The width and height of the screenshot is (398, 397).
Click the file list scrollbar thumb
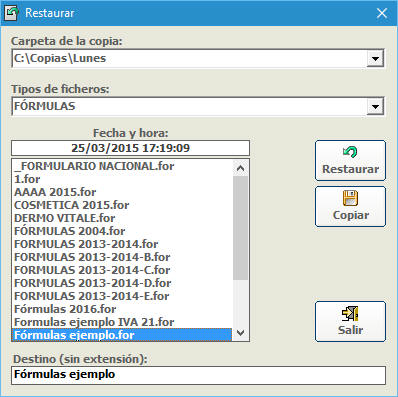tap(240, 228)
